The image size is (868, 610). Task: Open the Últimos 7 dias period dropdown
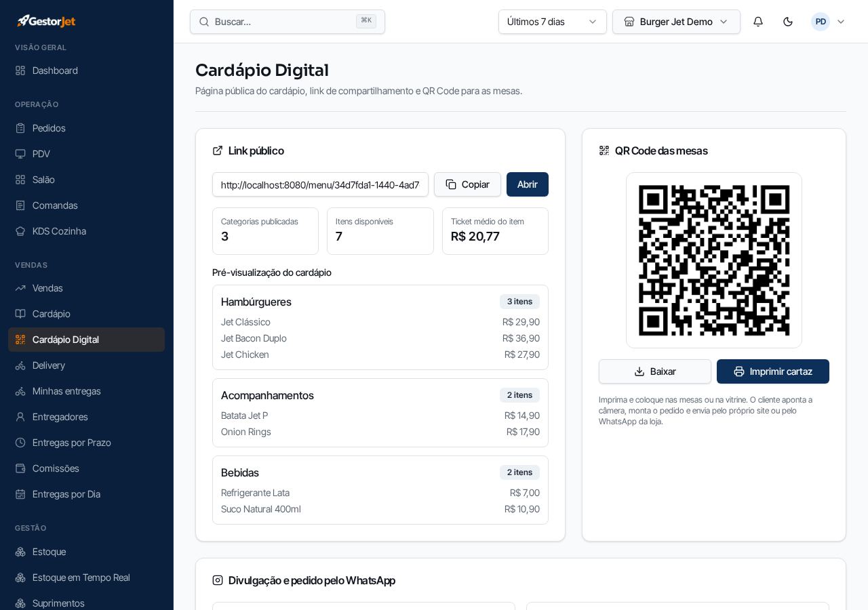coord(553,22)
